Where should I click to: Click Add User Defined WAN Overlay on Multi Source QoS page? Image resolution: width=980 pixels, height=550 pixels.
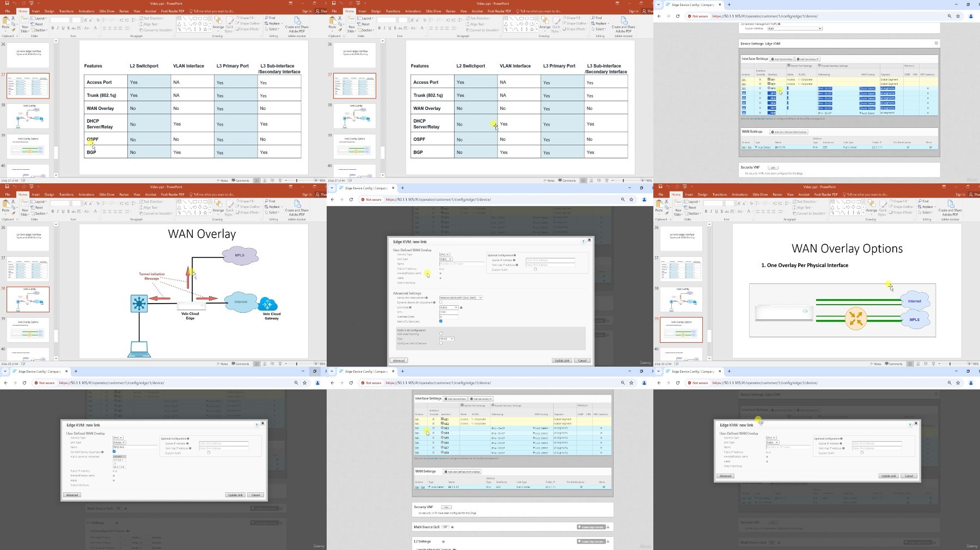click(x=462, y=472)
